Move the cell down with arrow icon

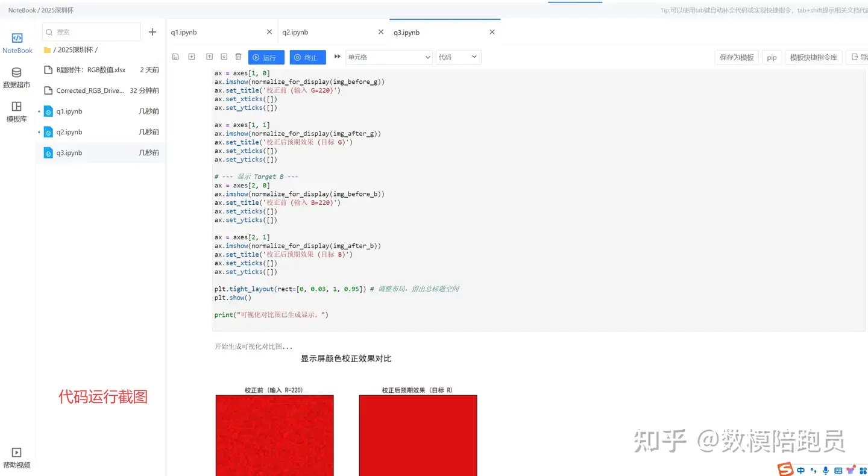(x=224, y=57)
